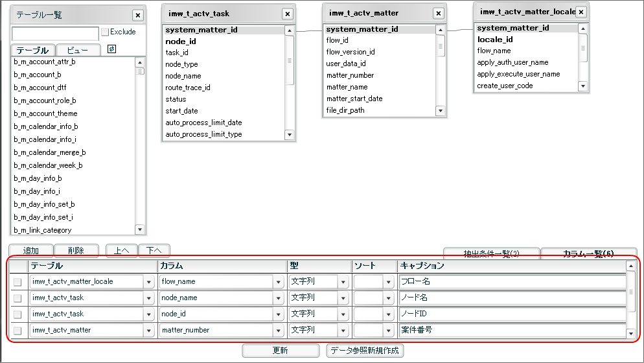The height and width of the screenshot is (363, 644).
Task: Select file_dir_path in imw_t_actv_matter box
Action: click(x=345, y=110)
